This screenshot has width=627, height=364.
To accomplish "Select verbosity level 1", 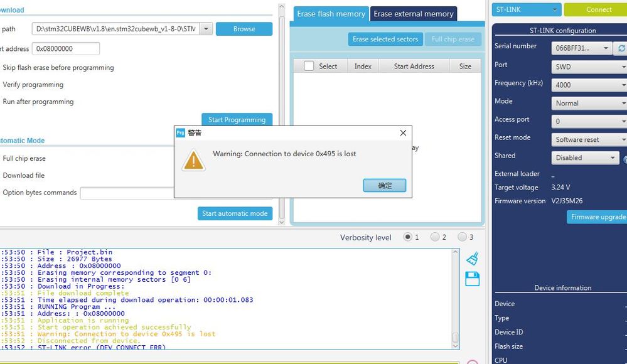I will (407, 237).
